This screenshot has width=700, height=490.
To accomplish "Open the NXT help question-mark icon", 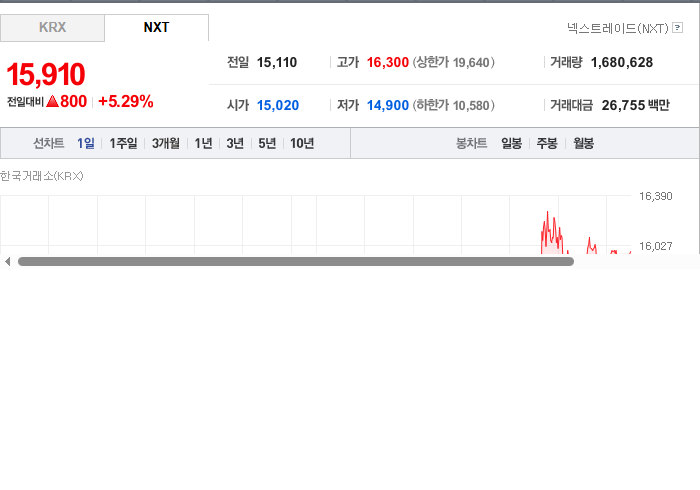I will [677, 28].
